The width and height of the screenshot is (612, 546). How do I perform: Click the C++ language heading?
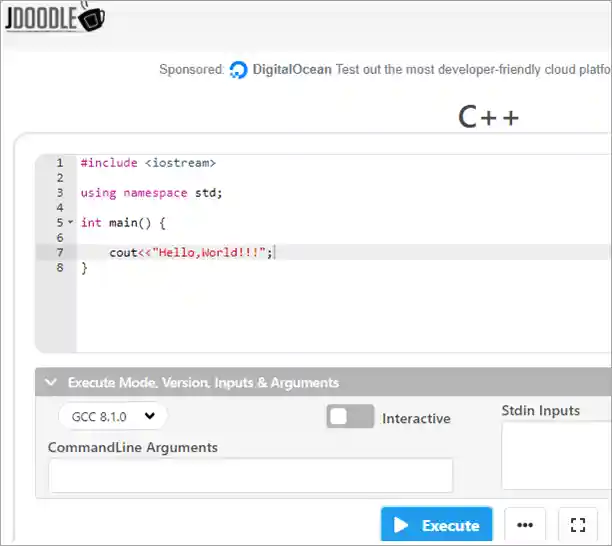(x=489, y=117)
